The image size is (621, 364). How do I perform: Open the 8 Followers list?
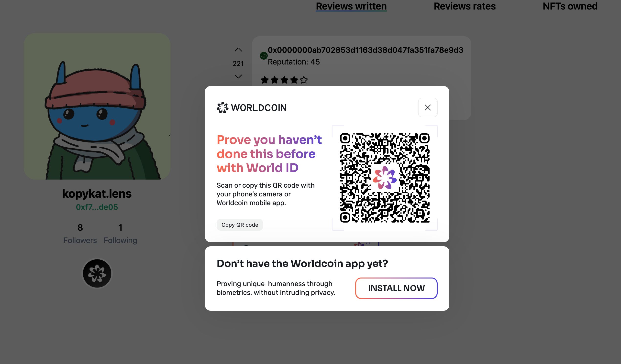(80, 234)
